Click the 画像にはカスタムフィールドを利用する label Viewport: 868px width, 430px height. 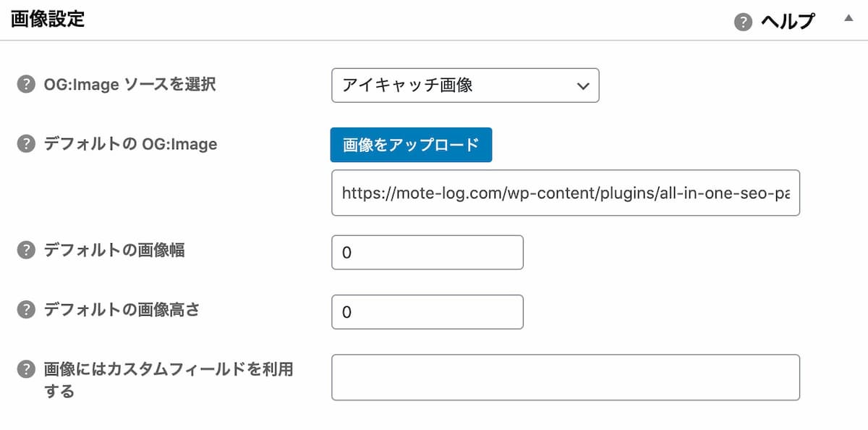[x=168, y=369]
